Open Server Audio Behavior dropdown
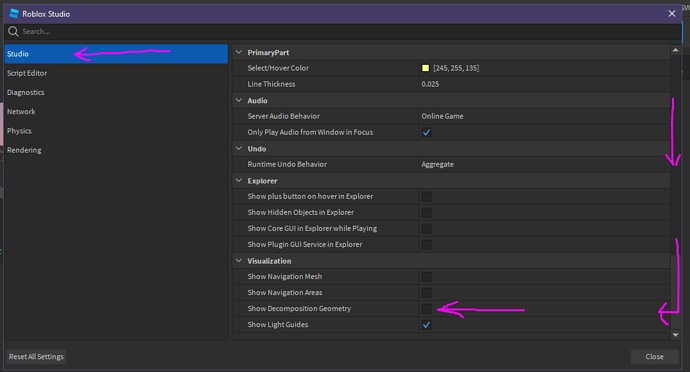 point(544,116)
